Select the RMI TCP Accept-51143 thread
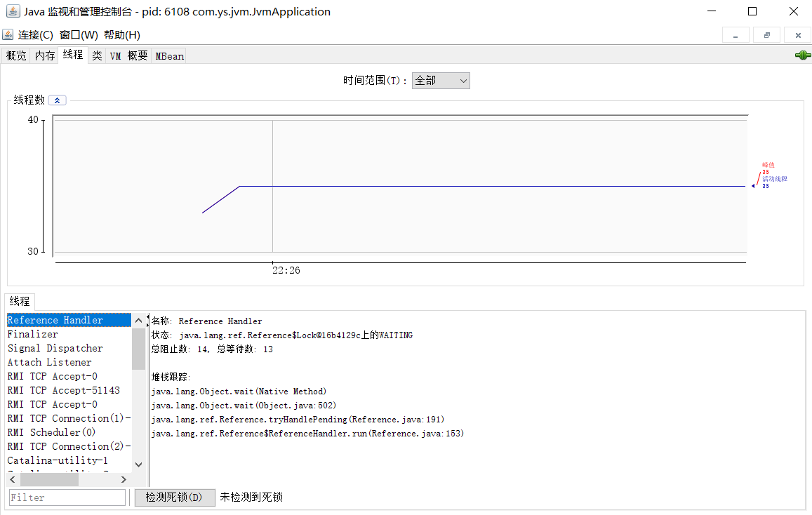 coord(69,390)
